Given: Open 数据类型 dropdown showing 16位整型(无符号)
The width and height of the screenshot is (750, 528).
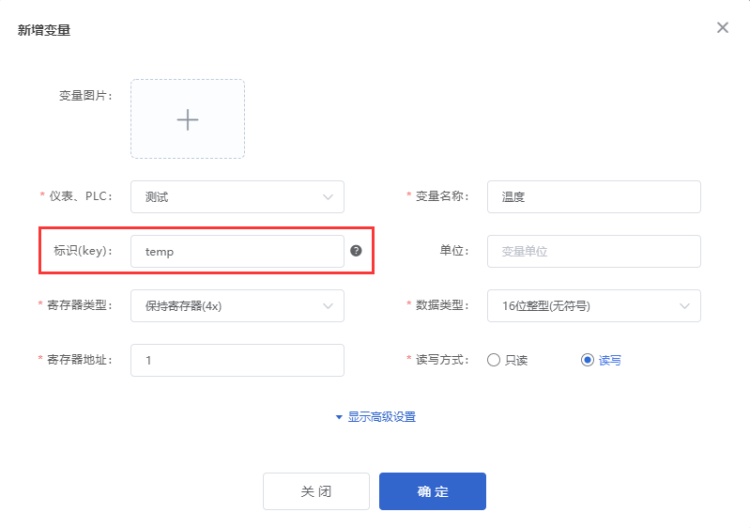Looking at the screenshot, I should tap(594, 306).
